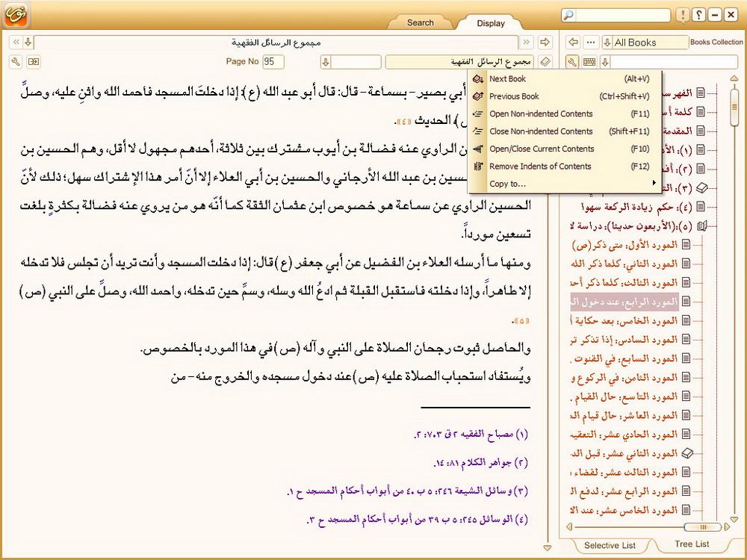The width and height of the screenshot is (747, 560).
Task: Click the left arrow beside All Books
Action: pyautogui.click(x=574, y=42)
